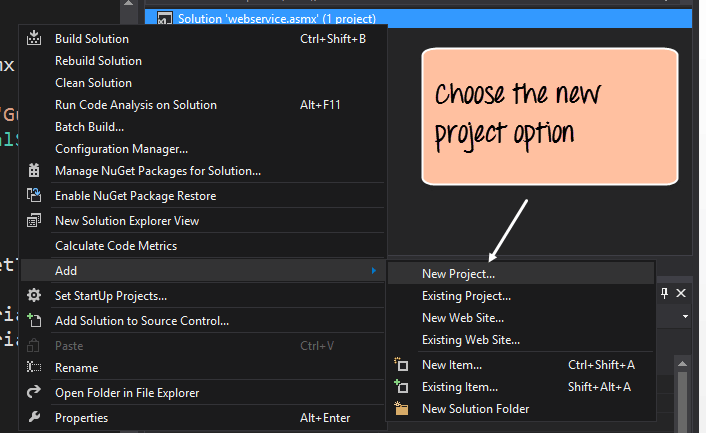Click the Open Folder in File Explorer icon
The image size is (706, 433).
pyautogui.click(x=34, y=393)
